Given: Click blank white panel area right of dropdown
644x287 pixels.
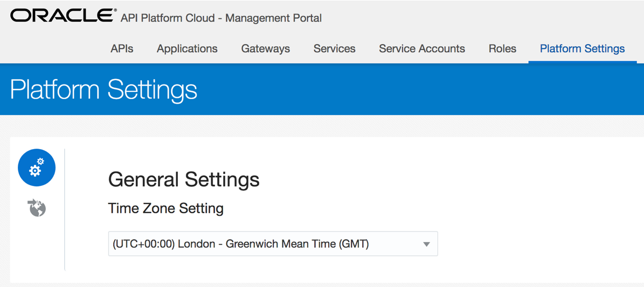Looking at the screenshot, I should (538, 244).
